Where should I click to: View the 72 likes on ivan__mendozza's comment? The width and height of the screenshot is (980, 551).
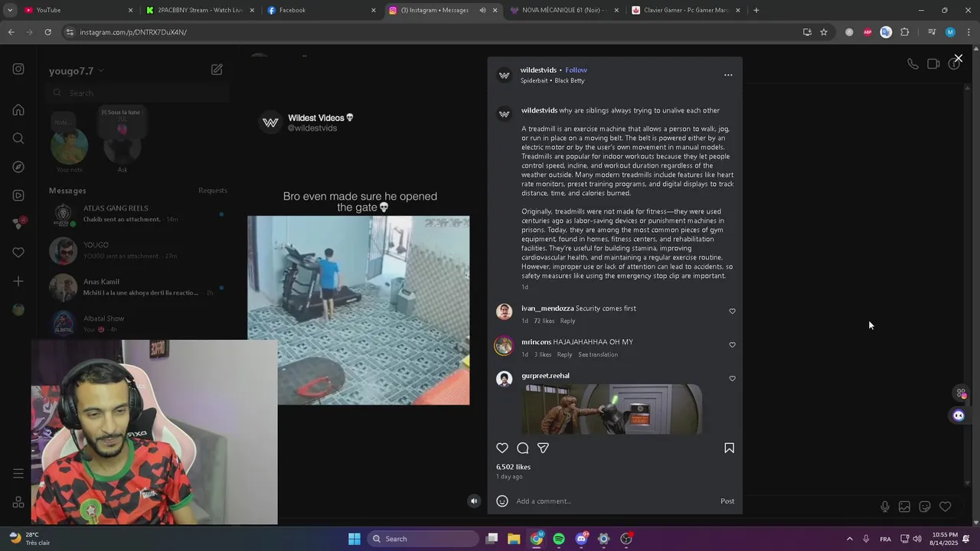point(544,321)
